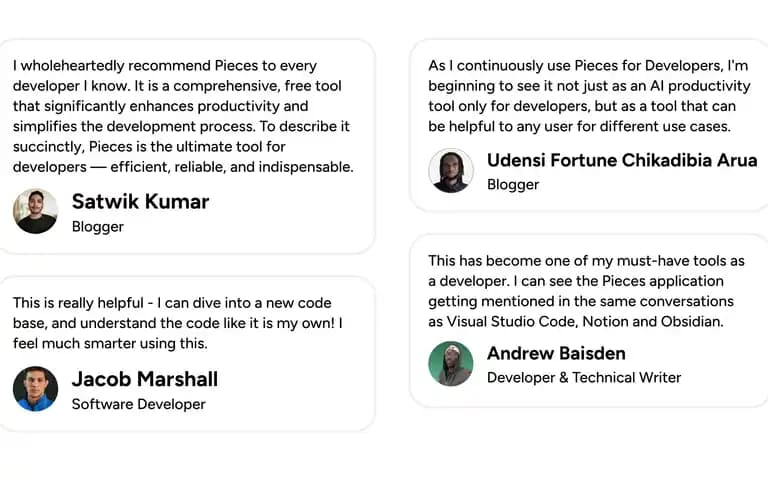Viewport: 768px width, 480px height.
Task: Click Software Developer label under Jacob Marshall
Action: [139, 404]
